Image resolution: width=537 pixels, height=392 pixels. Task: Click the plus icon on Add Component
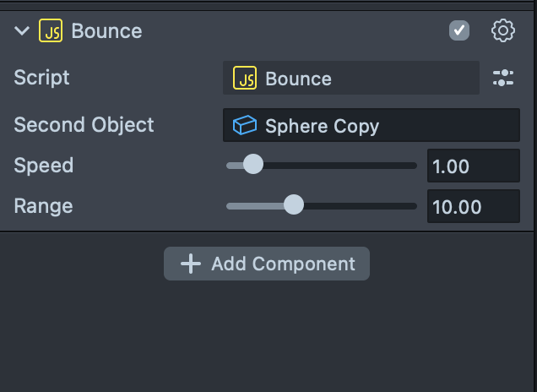click(x=191, y=264)
